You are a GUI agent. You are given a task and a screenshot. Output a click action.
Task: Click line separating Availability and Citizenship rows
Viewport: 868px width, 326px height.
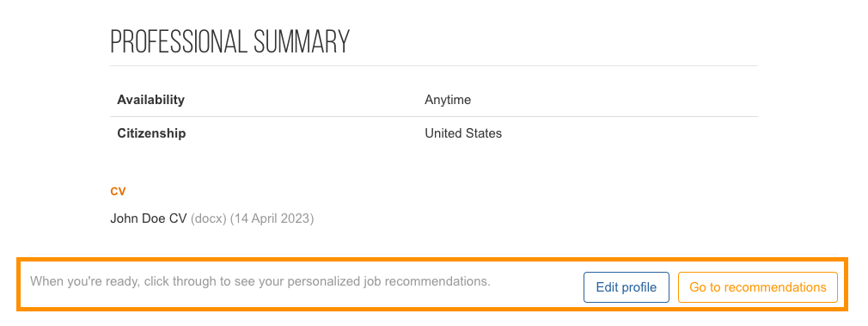[434, 116]
